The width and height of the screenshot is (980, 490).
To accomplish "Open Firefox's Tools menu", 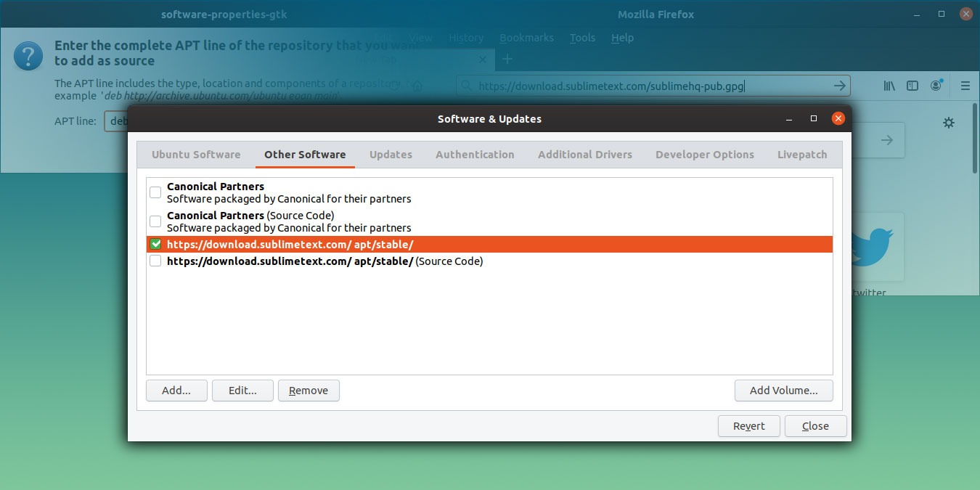I will coord(582,37).
